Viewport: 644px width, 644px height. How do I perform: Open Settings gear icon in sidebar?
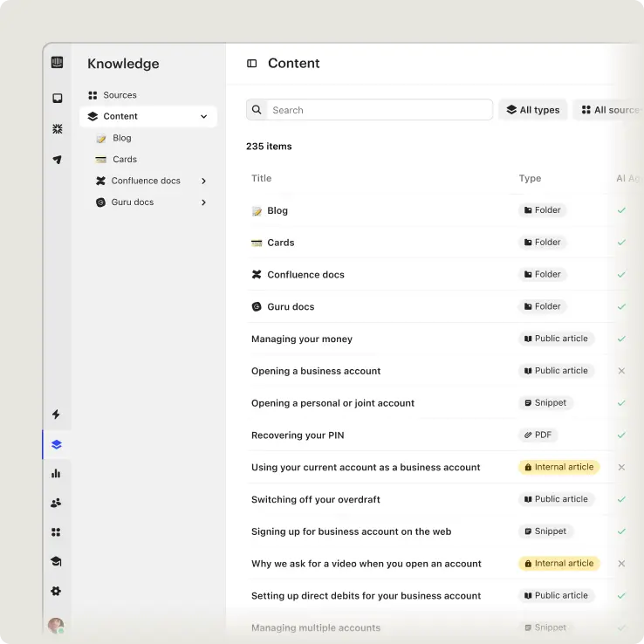click(x=57, y=591)
